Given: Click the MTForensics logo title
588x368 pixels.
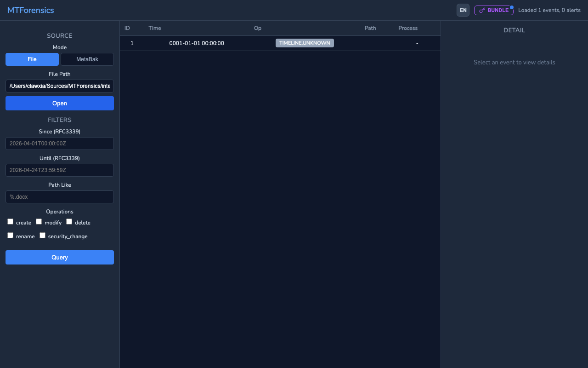Looking at the screenshot, I should click(31, 10).
